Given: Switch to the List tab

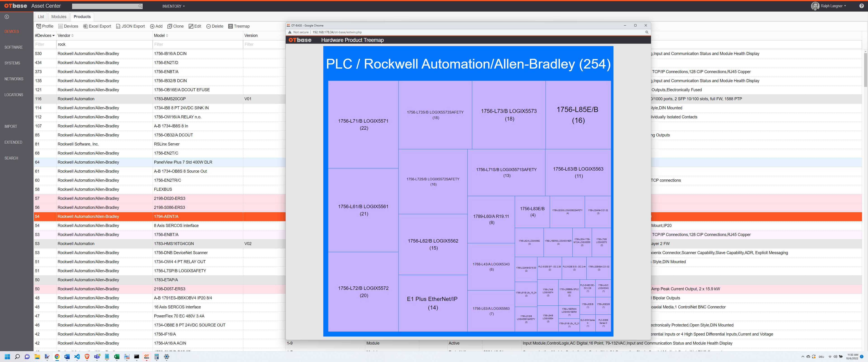Looking at the screenshot, I should [41, 17].
